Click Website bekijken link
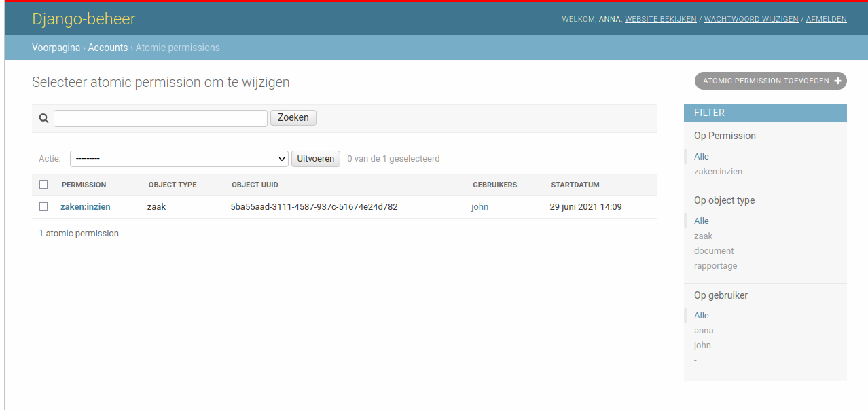Screen dimensions: 868x410 [x=661, y=19]
